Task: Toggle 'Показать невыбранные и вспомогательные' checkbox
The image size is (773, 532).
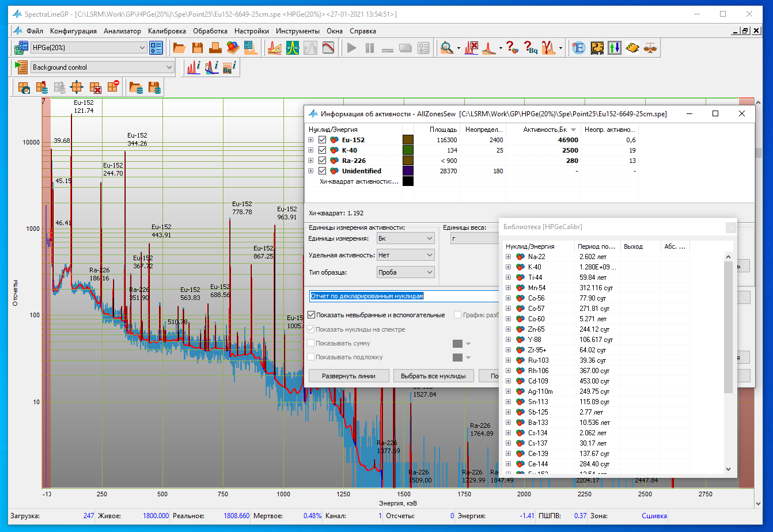Action: (x=312, y=315)
